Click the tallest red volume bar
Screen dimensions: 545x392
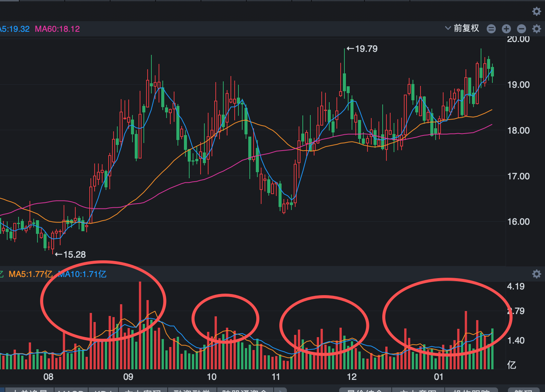[x=140, y=325]
